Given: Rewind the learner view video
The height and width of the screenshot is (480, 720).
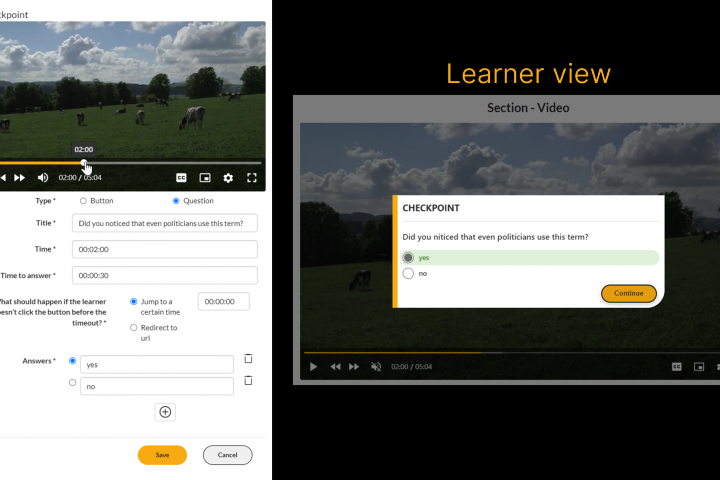Looking at the screenshot, I should pyautogui.click(x=336, y=367).
